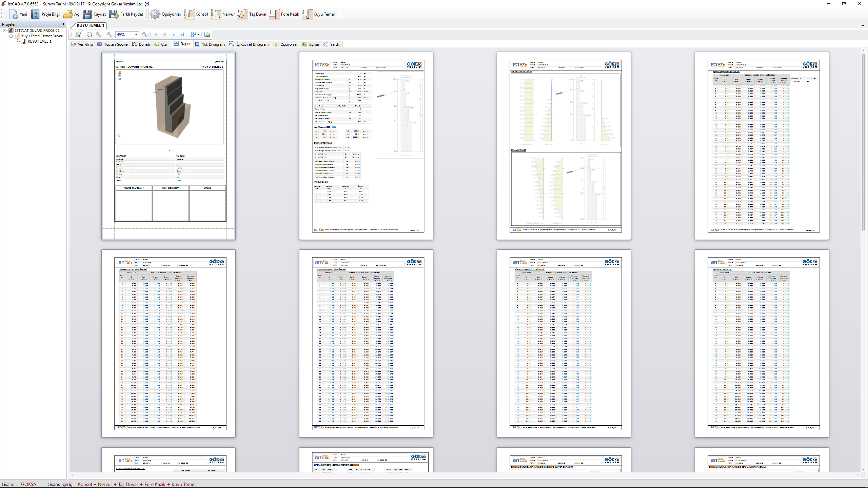Click the print report icon
This screenshot has width=868, height=488.
point(78,35)
